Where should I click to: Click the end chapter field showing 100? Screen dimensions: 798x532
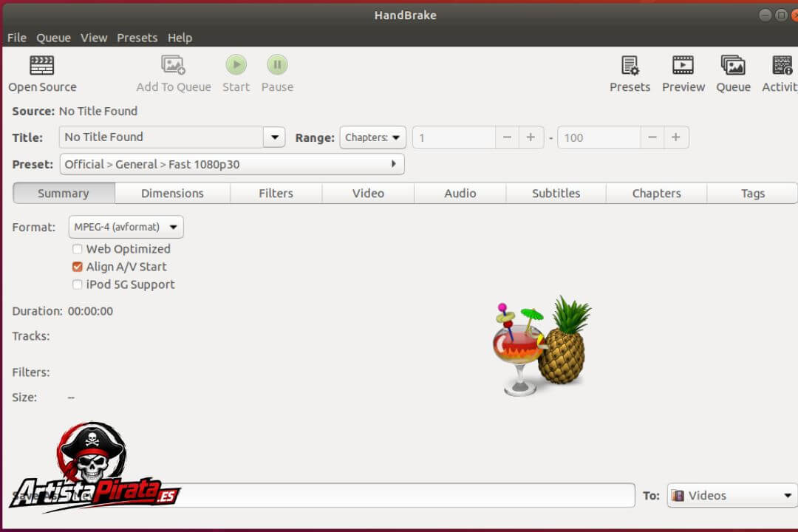coord(599,137)
